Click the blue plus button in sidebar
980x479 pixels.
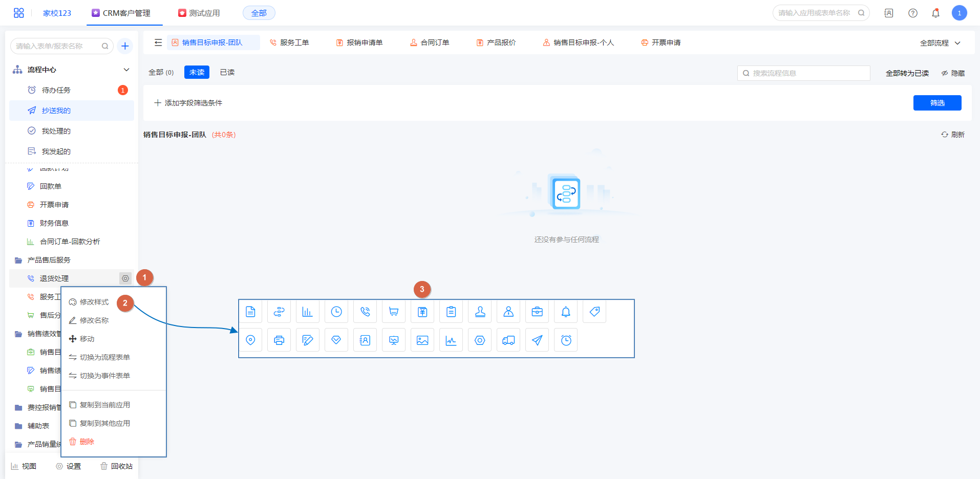[125, 46]
